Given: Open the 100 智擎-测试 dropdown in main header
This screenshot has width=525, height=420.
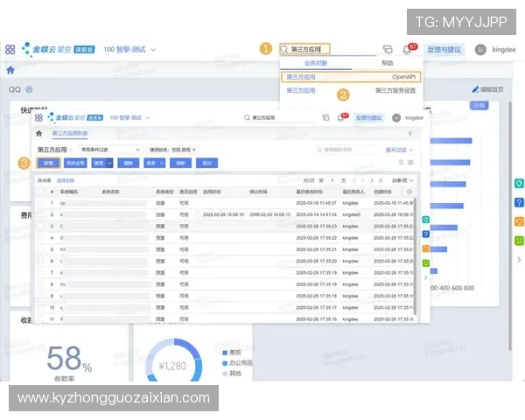Looking at the screenshot, I should click(x=129, y=50).
